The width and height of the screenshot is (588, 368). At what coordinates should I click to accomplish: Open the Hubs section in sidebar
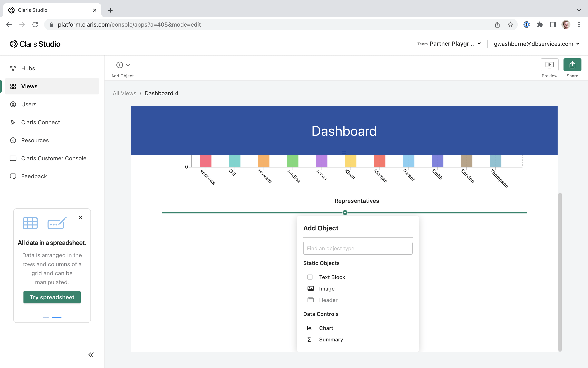[x=52, y=68]
